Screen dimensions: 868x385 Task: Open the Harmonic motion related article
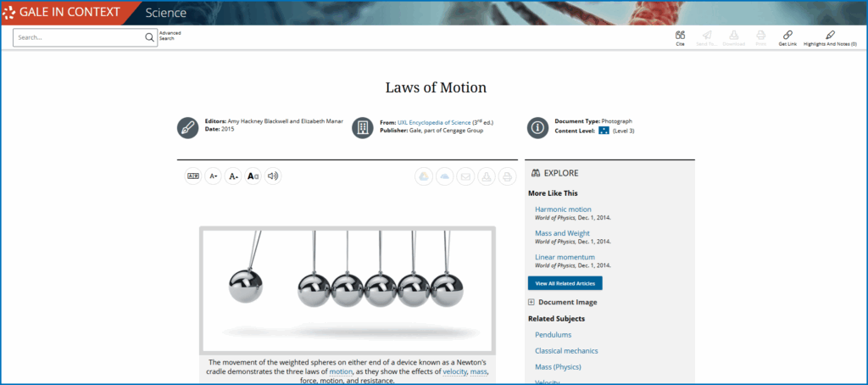tap(563, 209)
